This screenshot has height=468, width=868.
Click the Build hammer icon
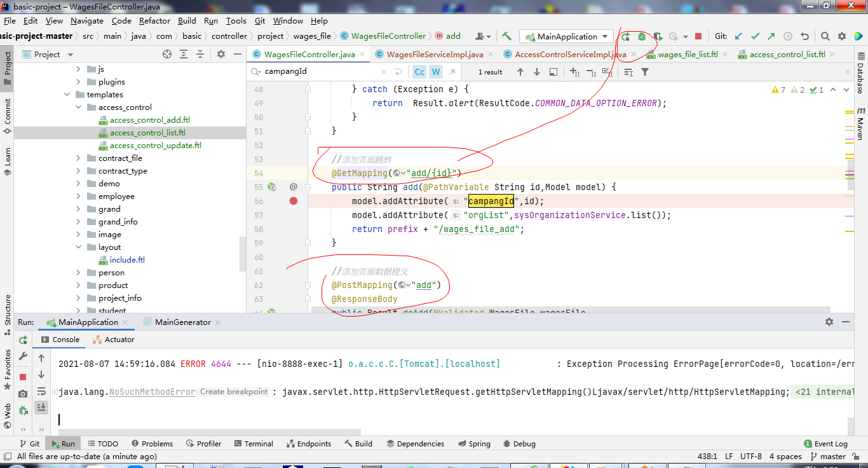pos(506,36)
